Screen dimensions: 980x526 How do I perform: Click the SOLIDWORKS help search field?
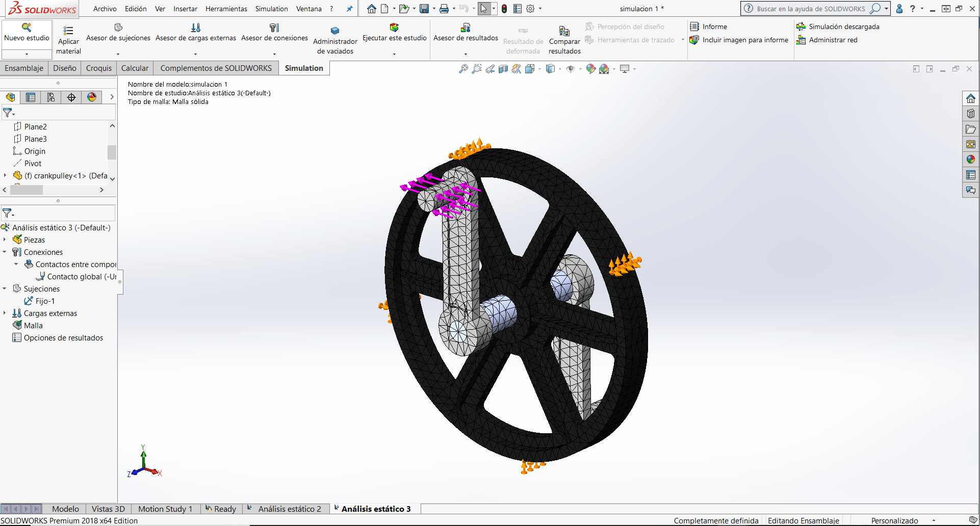pyautogui.click(x=810, y=9)
